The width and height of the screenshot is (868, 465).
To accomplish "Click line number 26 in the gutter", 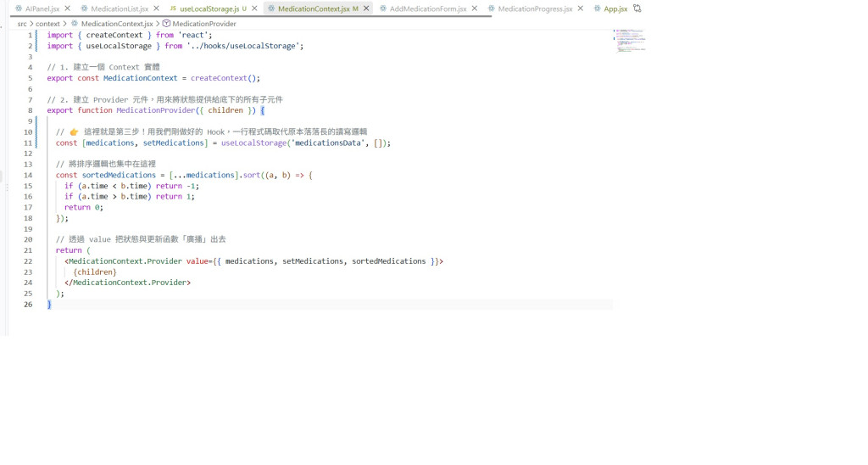I will pyautogui.click(x=28, y=305).
